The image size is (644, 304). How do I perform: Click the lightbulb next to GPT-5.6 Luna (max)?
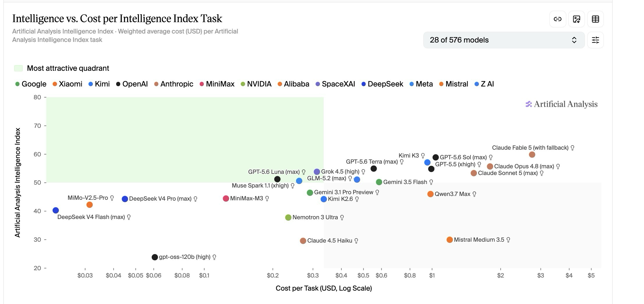(304, 172)
